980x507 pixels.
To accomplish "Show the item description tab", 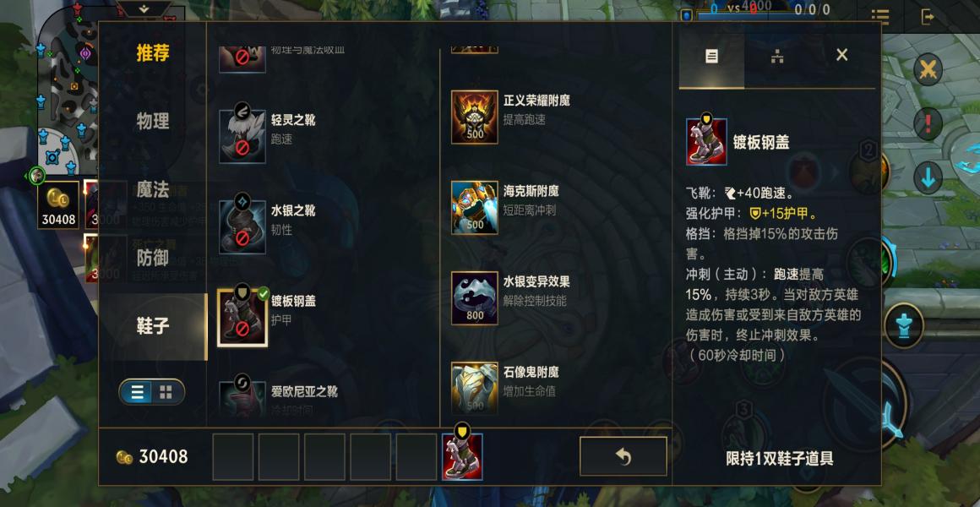I will (711, 57).
